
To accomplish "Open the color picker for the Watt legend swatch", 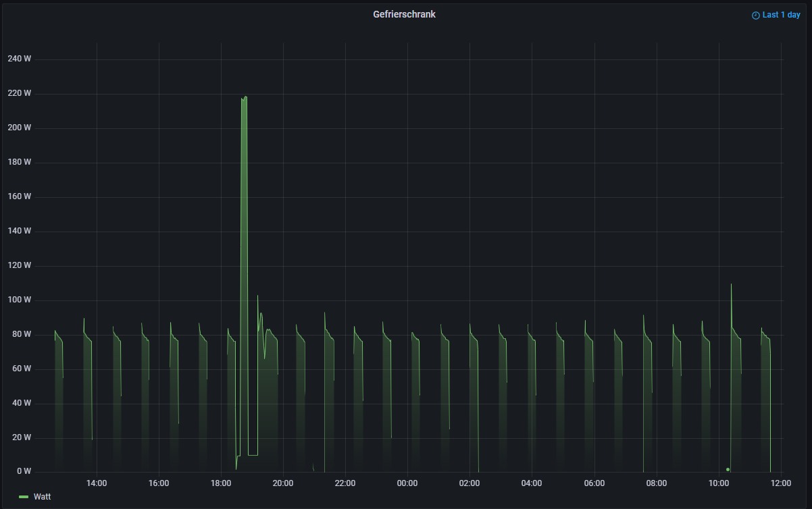I will tap(24, 497).
